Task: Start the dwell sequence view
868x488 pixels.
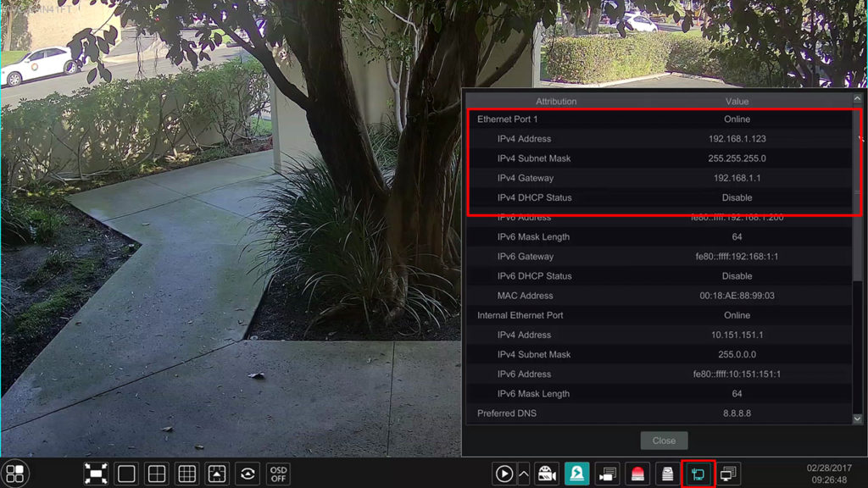Action: pyautogui.click(x=248, y=474)
